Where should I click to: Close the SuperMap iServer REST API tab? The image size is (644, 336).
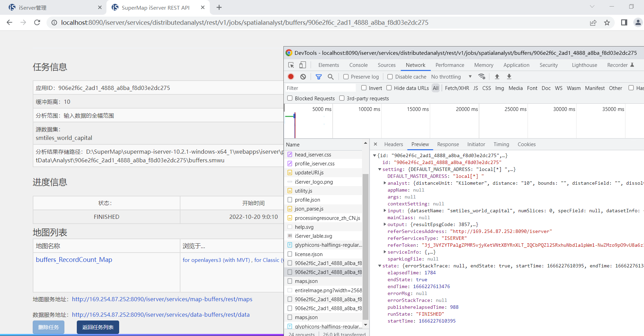203,7
